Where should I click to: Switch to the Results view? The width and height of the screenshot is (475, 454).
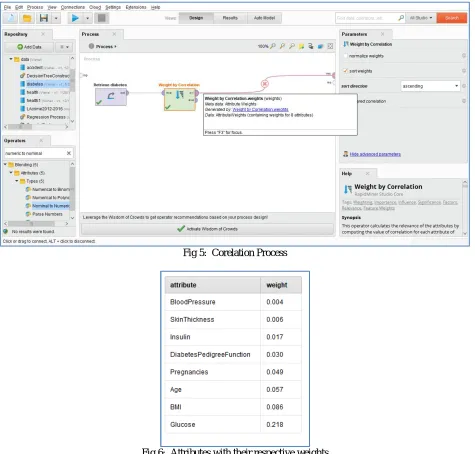tap(230, 18)
